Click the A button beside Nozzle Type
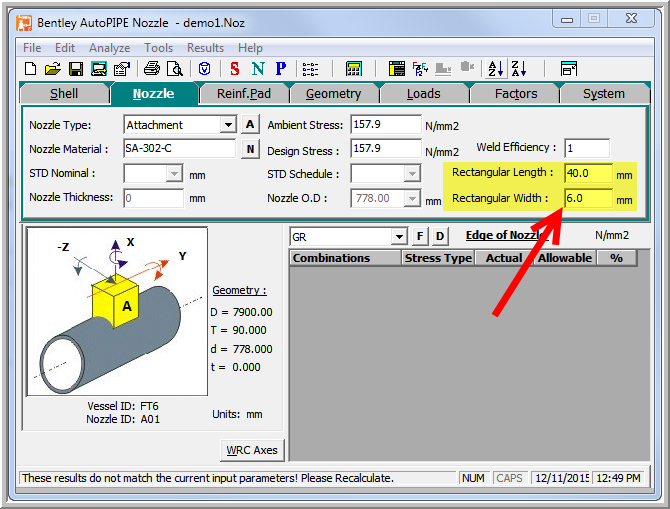The height and width of the screenshot is (509, 670). [250, 124]
